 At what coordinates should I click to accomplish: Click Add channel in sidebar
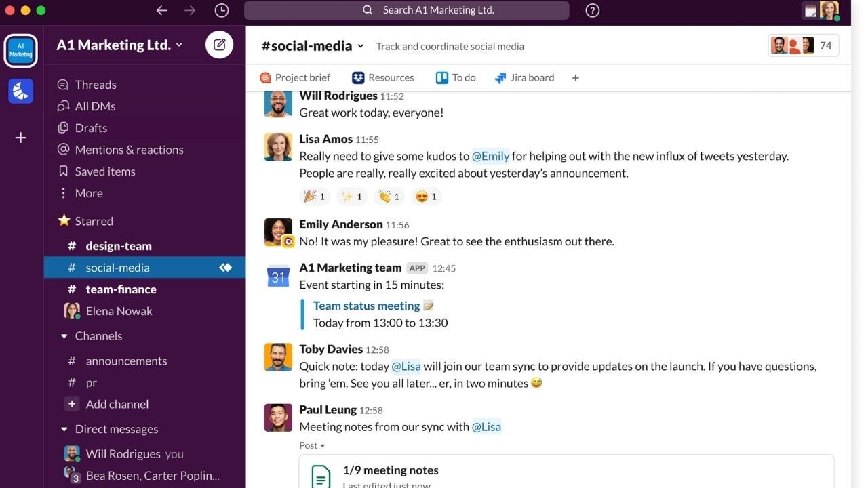117,404
